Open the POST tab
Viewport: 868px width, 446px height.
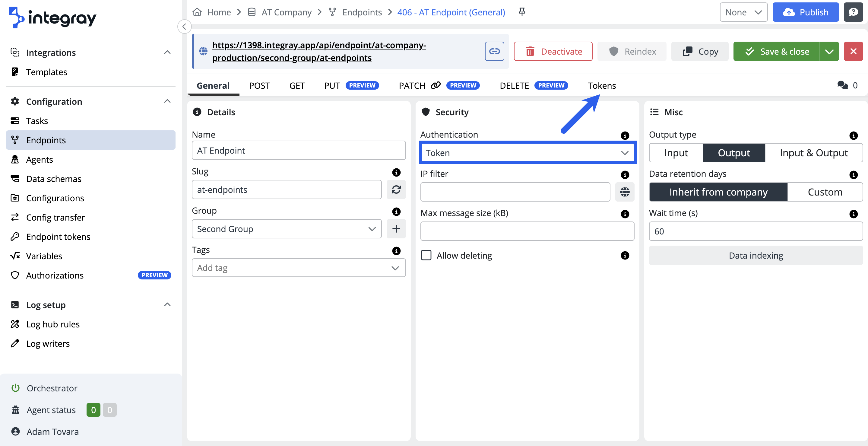[259, 85]
